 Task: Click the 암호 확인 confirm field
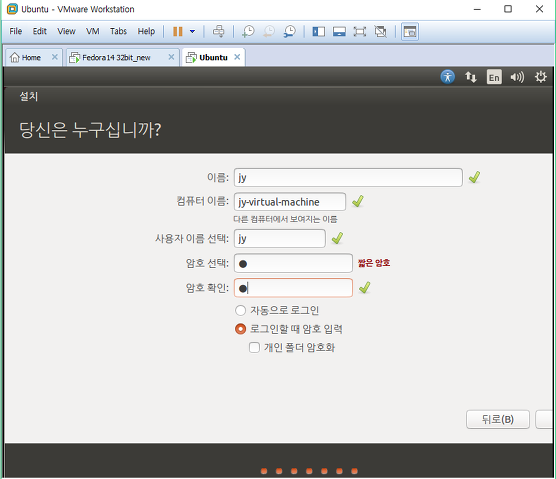point(293,288)
